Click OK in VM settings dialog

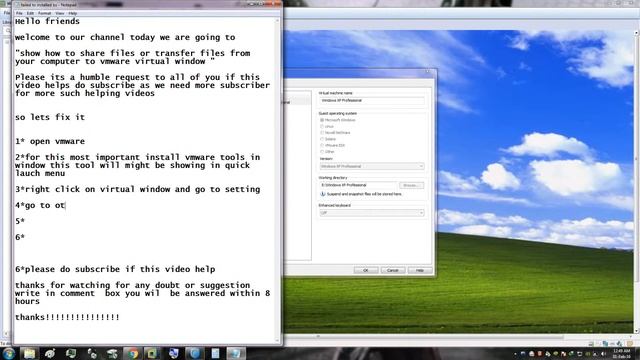click(x=365, y=270)
